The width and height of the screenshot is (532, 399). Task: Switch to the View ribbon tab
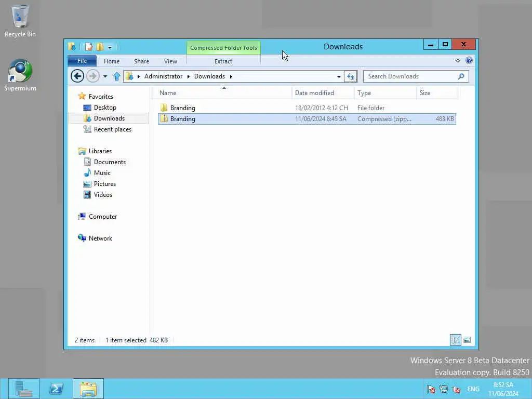(170, 61)
